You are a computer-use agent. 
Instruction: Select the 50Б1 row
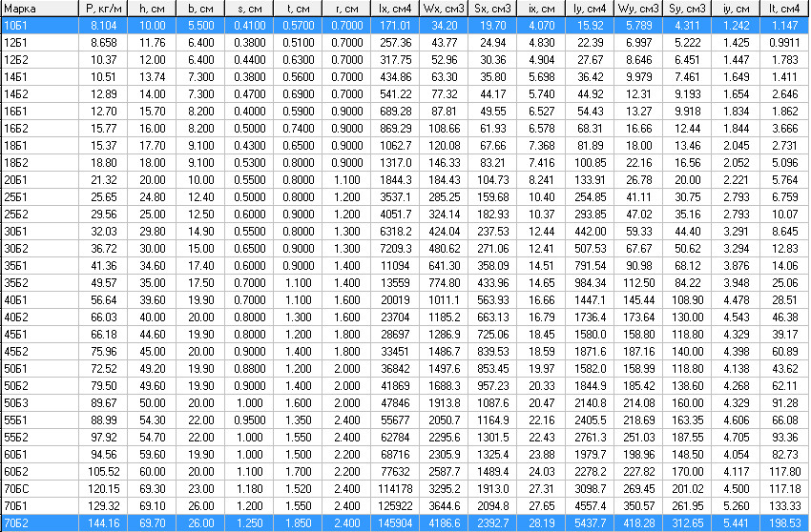pyautogui.click(x=405, y=369)
